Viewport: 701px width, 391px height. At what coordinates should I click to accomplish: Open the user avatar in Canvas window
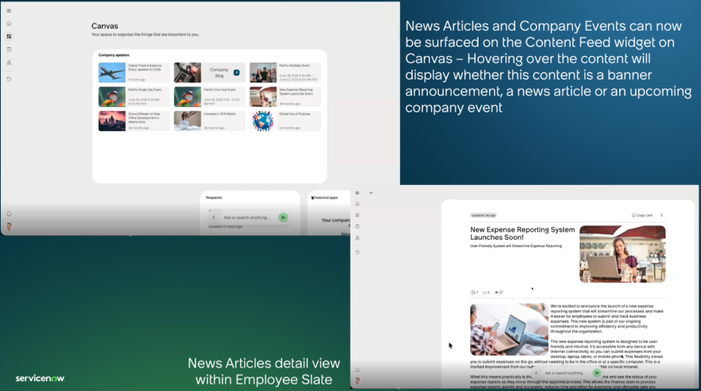[x=9, y=227]
